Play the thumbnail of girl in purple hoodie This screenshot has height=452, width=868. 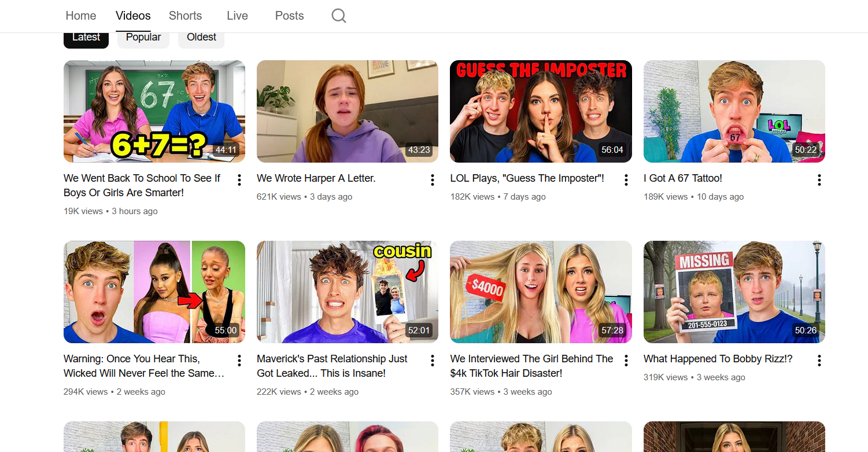(348, 111)
